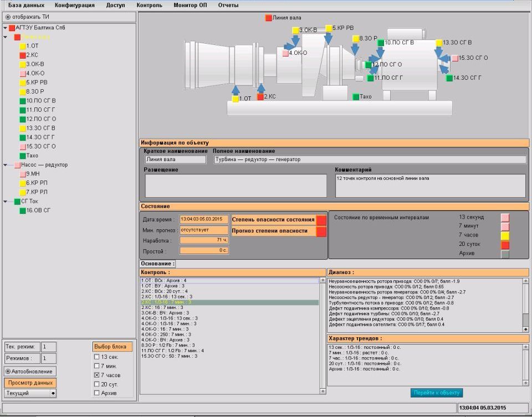Image resolution: width=532 pixels, height=417 pixels.
Task: Click the red 20 суток state swatch
Action: pyautogui.click(x=505, y=245)
